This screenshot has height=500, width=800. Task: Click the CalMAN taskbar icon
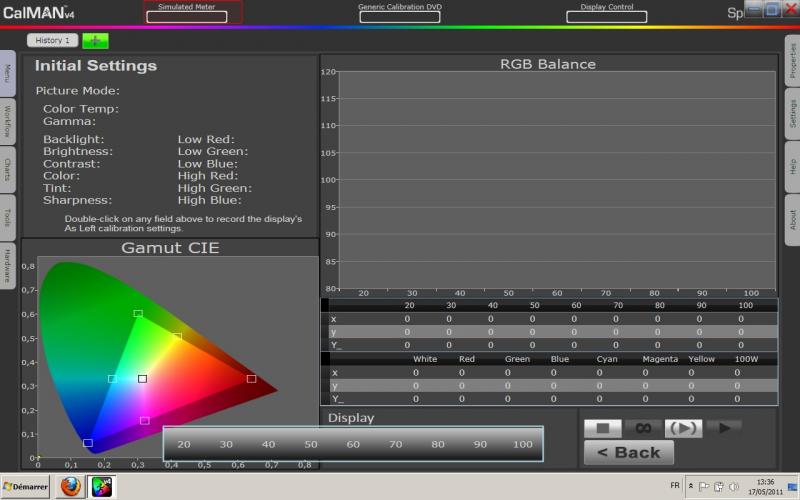[102, 487]
